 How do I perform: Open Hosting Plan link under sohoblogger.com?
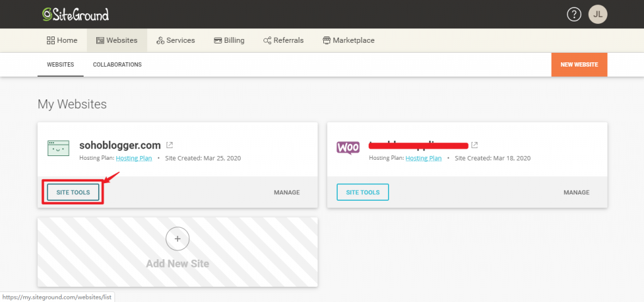coord(134,158)
